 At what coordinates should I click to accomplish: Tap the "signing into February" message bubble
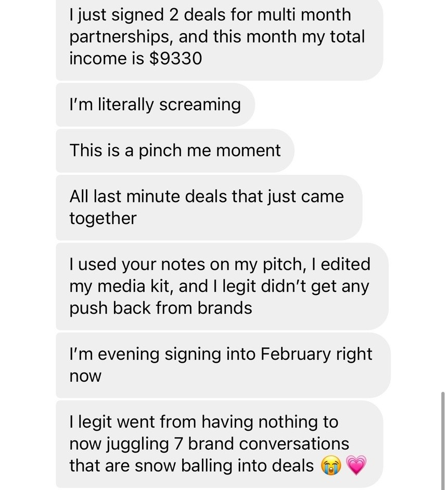click(223, 365)
